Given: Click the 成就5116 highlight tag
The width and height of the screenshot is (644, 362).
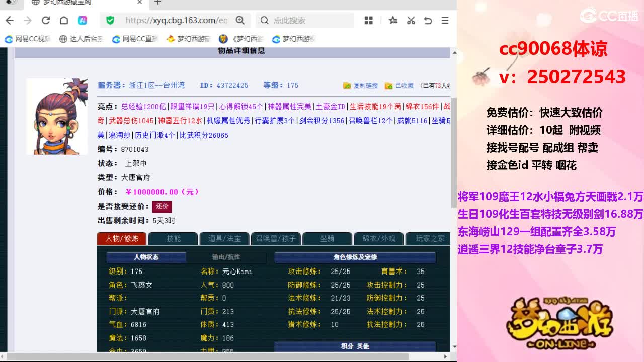Looking at the screenshot, I should coord(412,121).
